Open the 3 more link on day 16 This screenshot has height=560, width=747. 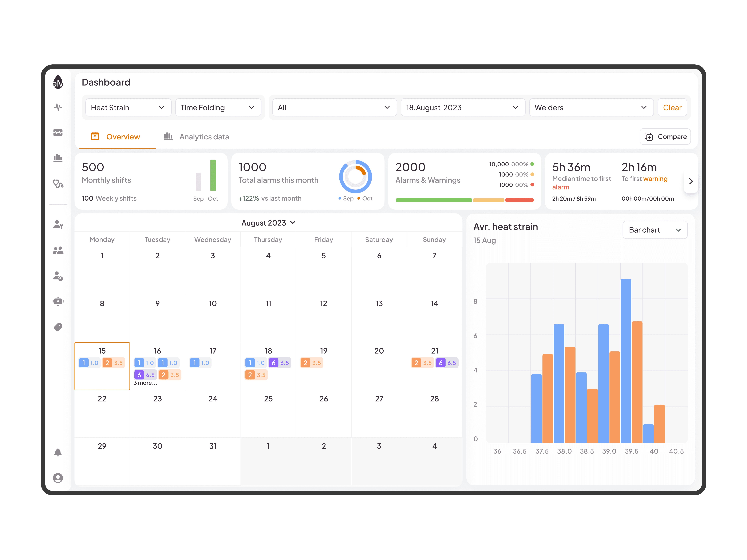point(145,383)
